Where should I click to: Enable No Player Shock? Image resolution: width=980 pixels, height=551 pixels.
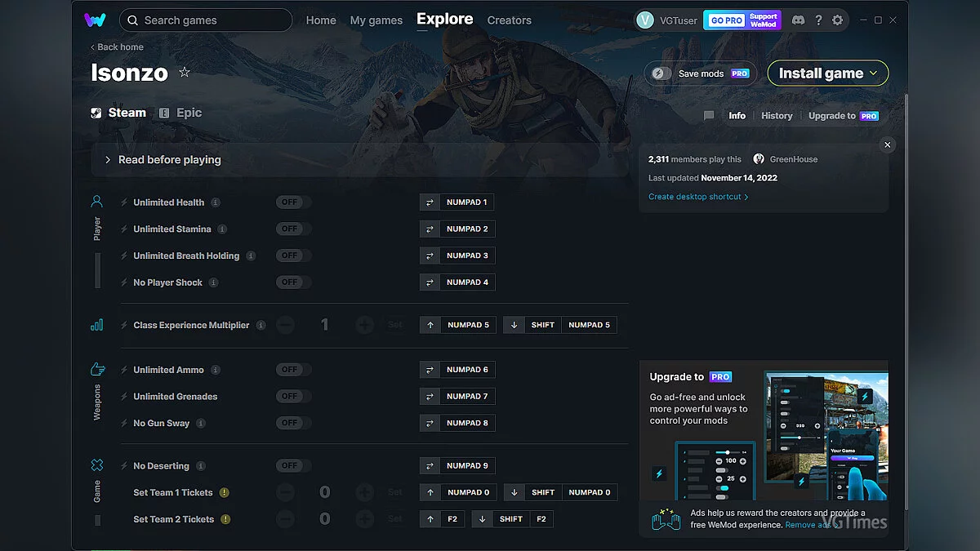click(x=293, y=282)
